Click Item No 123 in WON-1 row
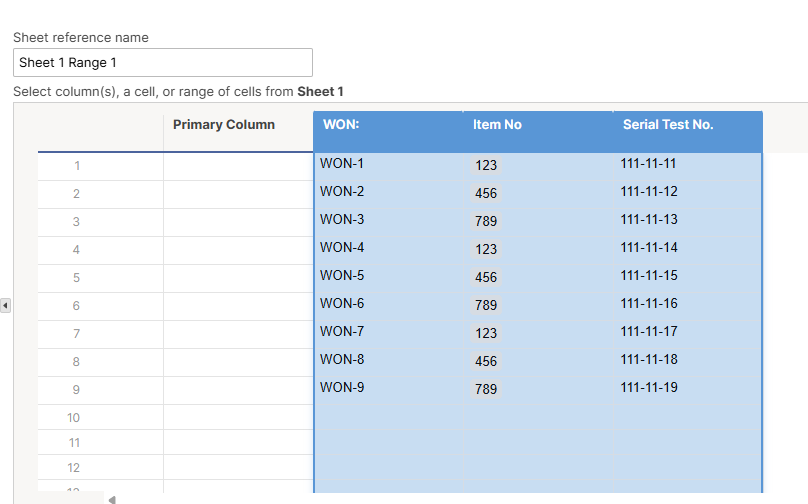808x504 pixels. tap(486, 165)
